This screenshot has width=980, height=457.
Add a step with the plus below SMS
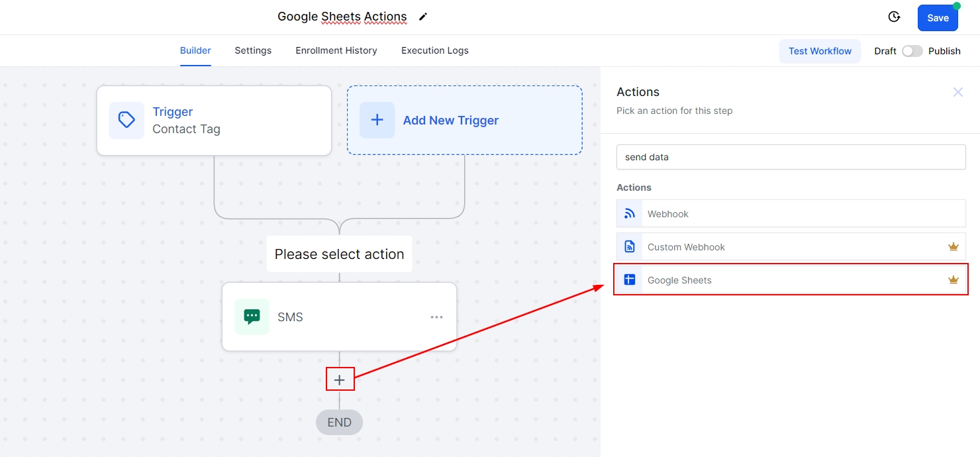tap(340, 380)
